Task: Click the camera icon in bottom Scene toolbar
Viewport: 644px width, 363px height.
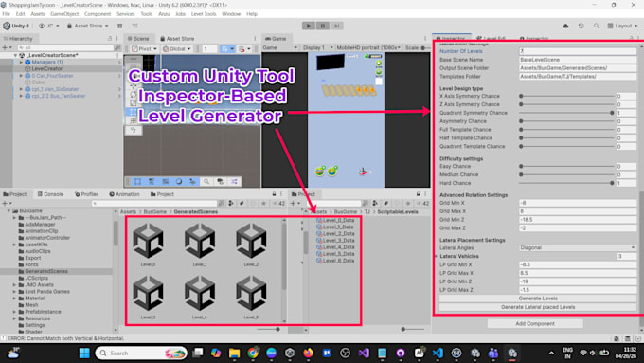Action: 221,181
